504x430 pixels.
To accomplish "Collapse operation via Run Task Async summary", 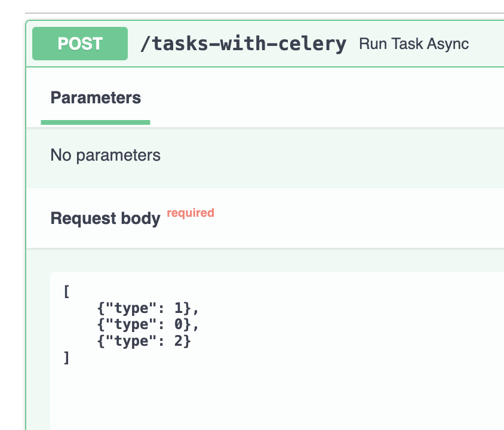I will (x=414, y=44).
